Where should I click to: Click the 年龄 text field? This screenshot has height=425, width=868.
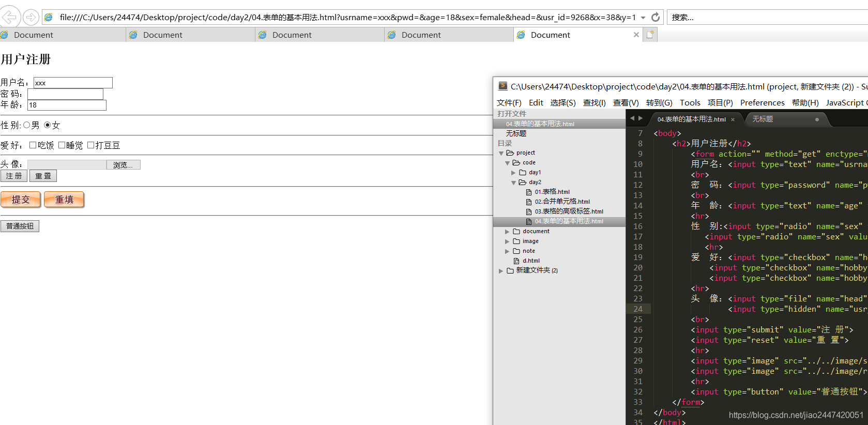(x=67, y=105)
